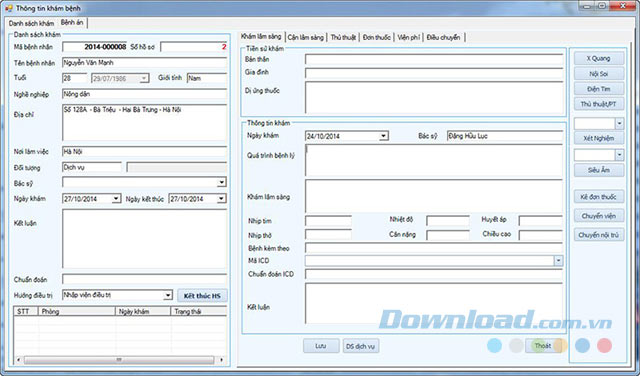Open the Đơn thuốc tab

point(376,37)
